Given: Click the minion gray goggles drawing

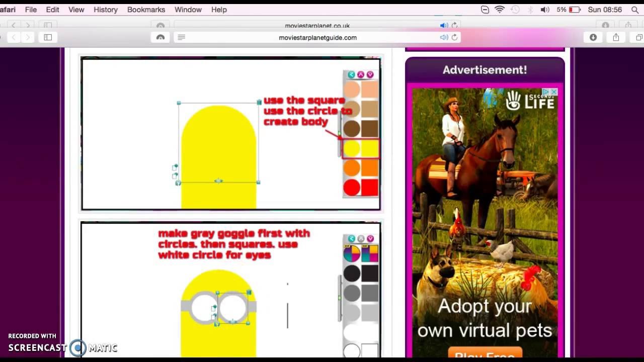Looking at the screenshot, I should pyautogui.click(x=218, y=307).
